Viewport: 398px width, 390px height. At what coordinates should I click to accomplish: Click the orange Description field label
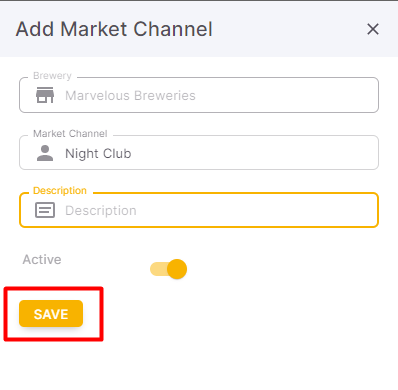[x=60, y=191]
